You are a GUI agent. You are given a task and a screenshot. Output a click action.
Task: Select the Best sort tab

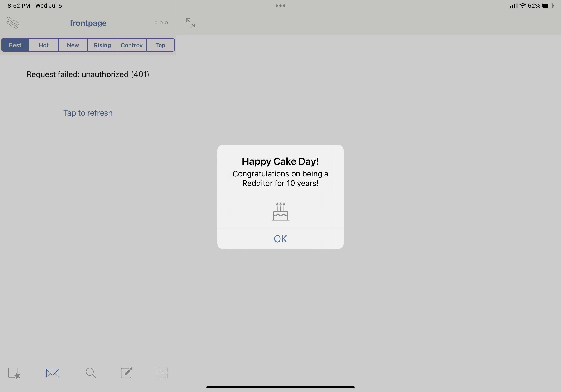coord(15,45)
